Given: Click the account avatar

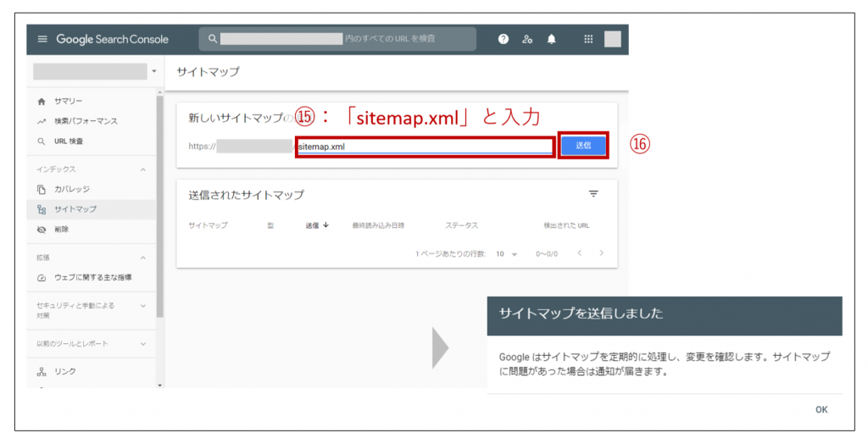Looking at the screenshot, I should tap(612, 39).
